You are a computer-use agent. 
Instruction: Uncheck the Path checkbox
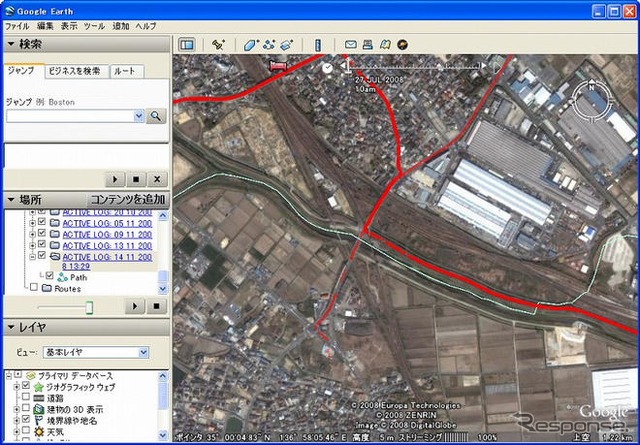[x=50, y=276]
